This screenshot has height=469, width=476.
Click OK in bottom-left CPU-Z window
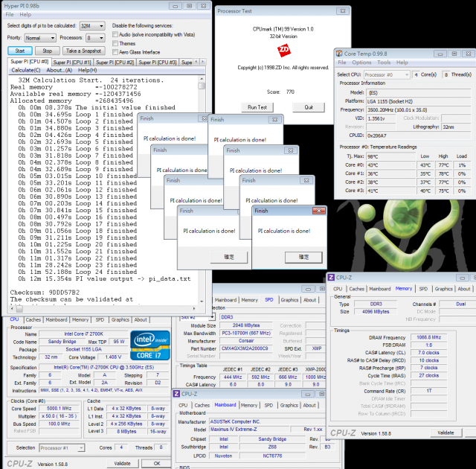click(x=157, y=464)
